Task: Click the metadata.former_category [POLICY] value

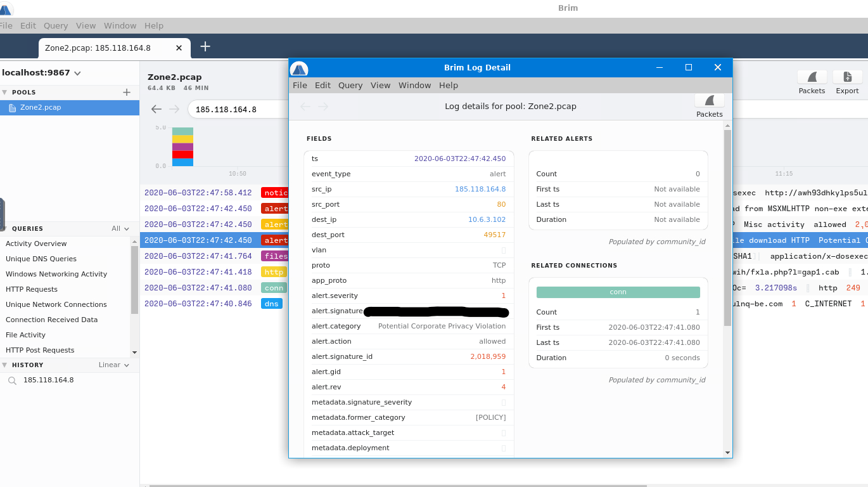Action: 490,417
